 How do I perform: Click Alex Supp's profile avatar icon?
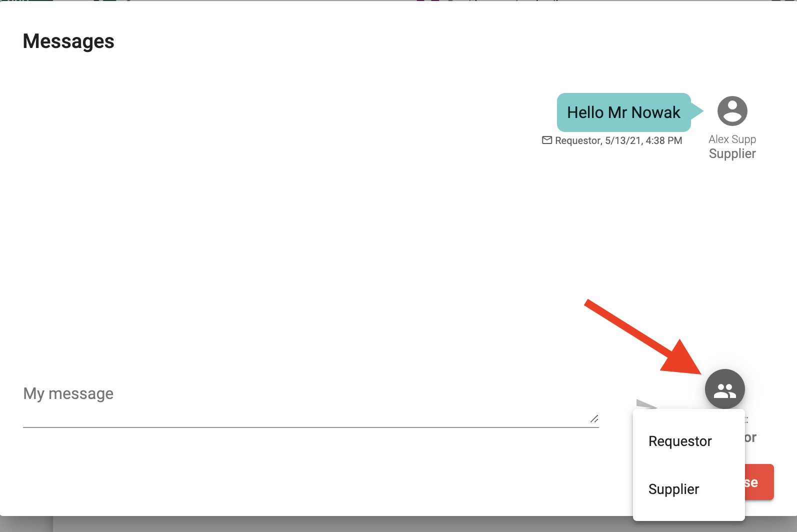(x=732, y=111)
